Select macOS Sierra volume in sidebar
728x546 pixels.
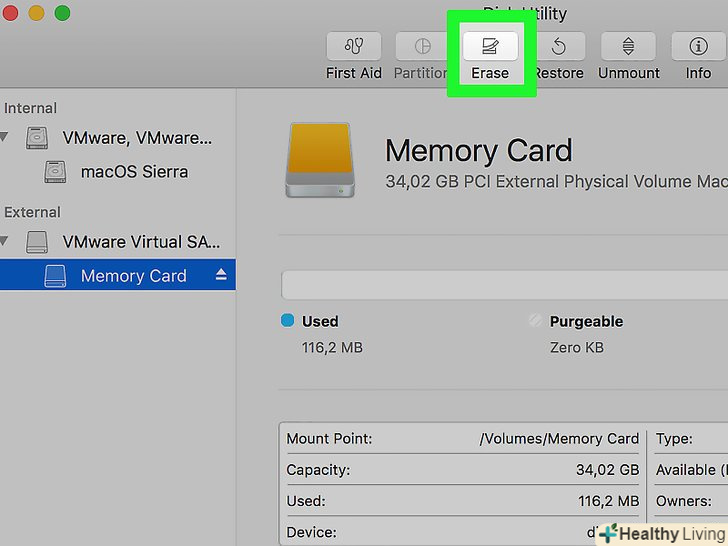[134, 172]
